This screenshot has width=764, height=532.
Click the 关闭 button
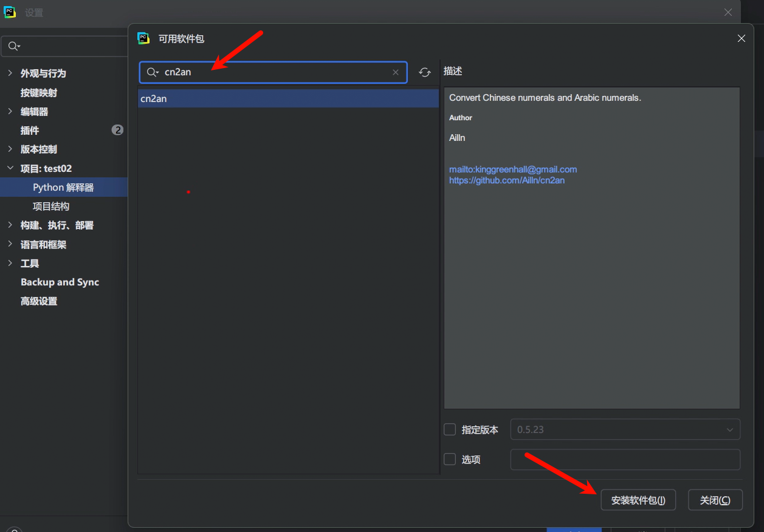(715, 500)
